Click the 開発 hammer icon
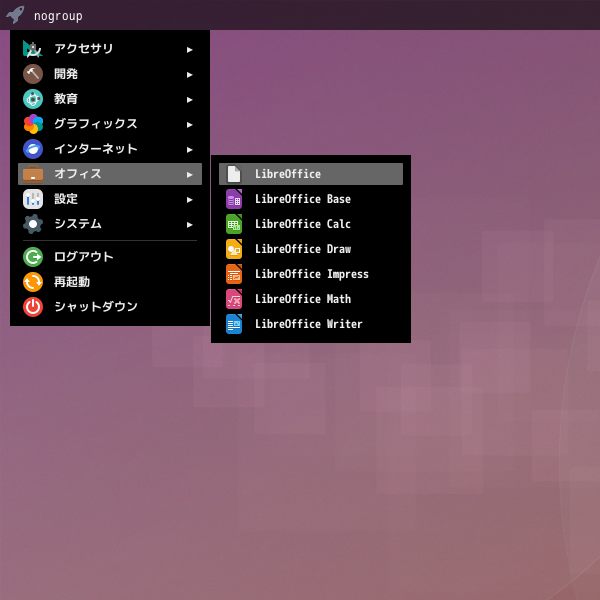This screenshot has width=600, height=600. point(33,74)
